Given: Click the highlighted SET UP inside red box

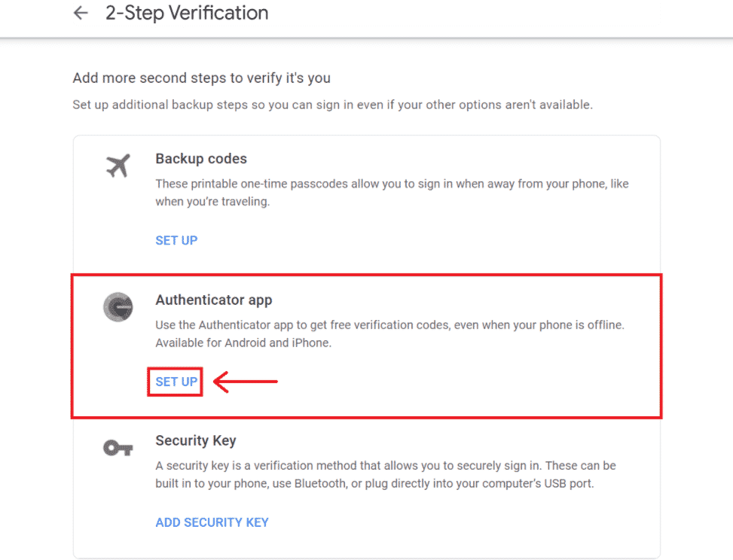Looking at the screenshot, I should coord(175,382).
